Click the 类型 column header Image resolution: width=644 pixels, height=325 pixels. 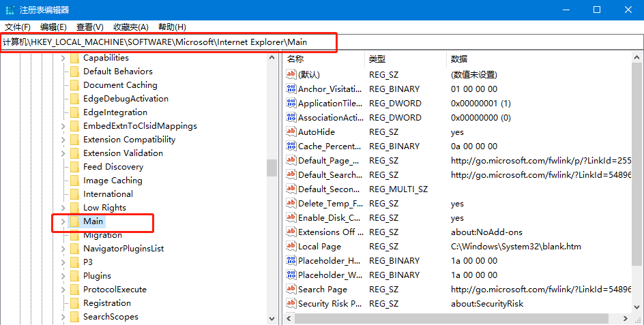(377, 59)
